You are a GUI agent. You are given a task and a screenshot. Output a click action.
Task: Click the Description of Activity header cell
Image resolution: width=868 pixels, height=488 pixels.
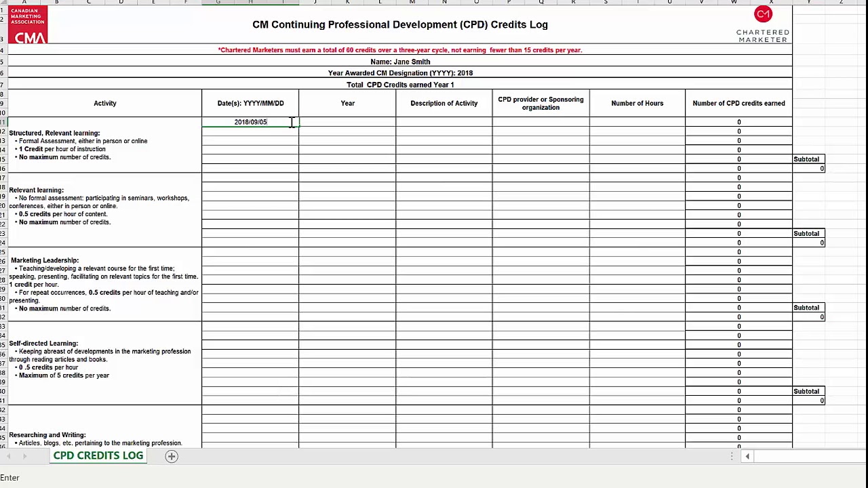tap(444, 103)
